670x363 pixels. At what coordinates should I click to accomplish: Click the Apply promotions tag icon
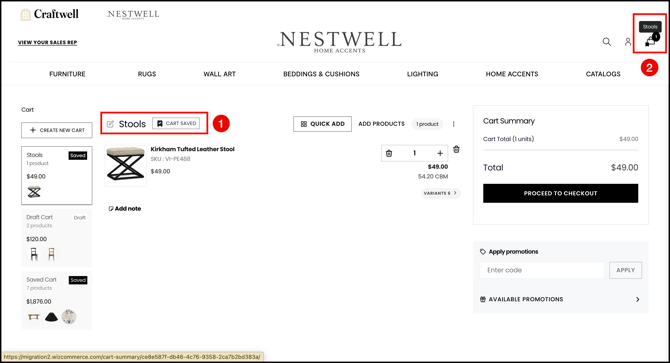coord(483,252)
